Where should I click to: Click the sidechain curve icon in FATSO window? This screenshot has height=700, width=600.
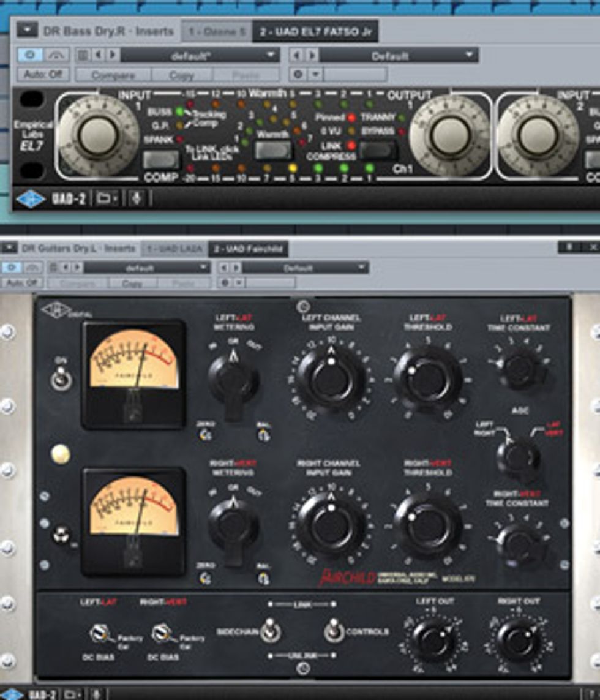(x=58, y=55)
